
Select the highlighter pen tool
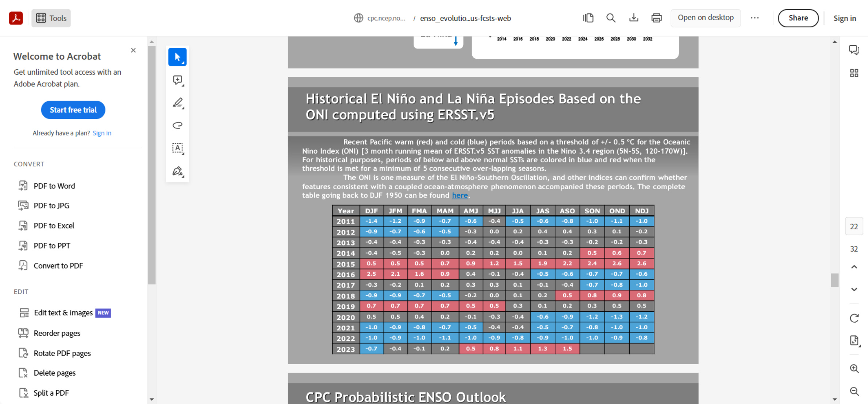(177, 103)
